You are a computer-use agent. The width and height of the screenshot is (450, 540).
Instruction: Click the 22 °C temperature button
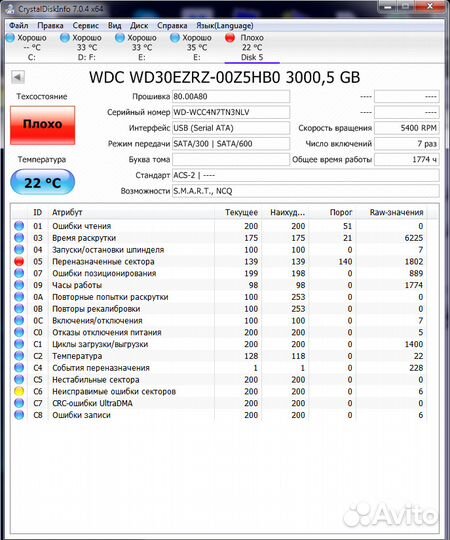point(42,182)
